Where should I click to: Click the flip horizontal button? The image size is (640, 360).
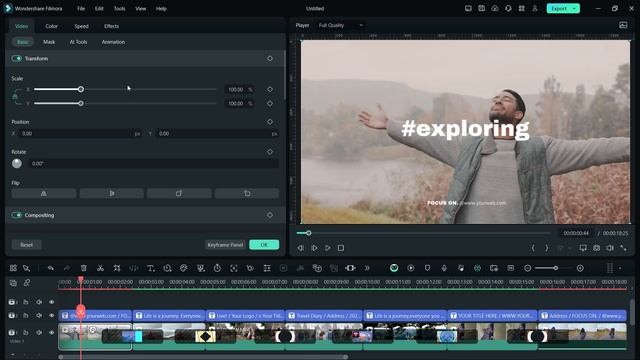point(44,193)
